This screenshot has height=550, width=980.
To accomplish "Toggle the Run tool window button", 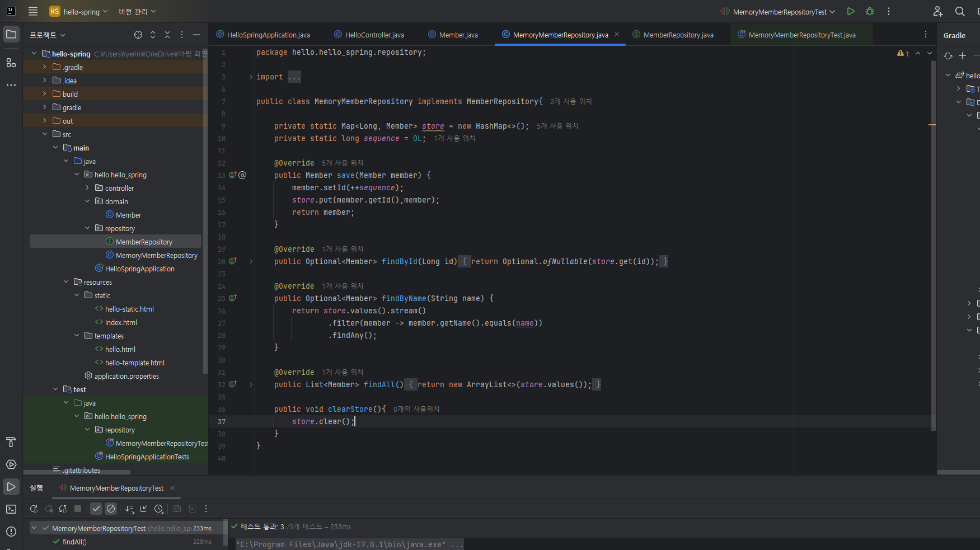I will coord(11,487).
